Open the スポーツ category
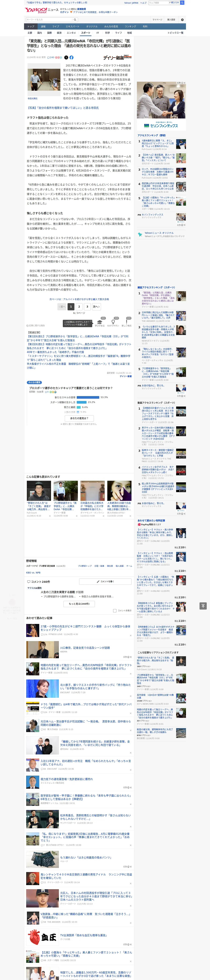The image size is (210, 980). pyautogui.click(x=86, y=33)
